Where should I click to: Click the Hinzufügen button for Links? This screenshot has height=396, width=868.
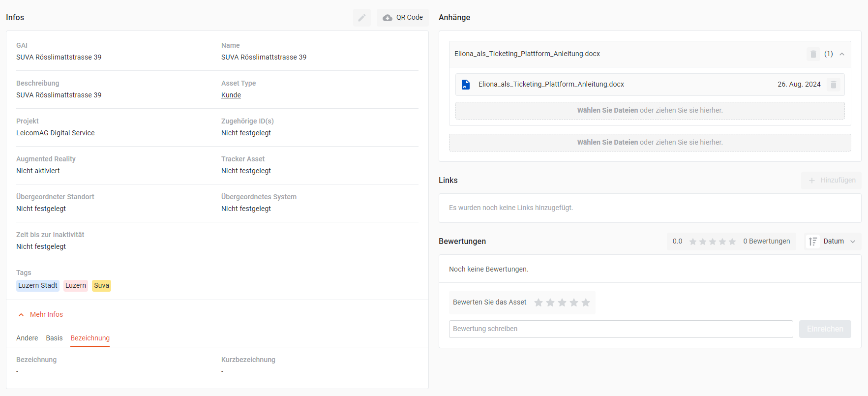pyautogui.click(x=832, y=181)
